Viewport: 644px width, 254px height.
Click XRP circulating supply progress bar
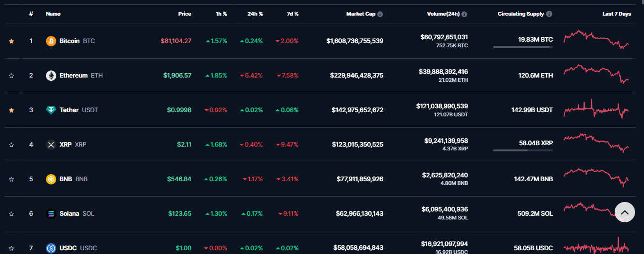pos(523,150)
